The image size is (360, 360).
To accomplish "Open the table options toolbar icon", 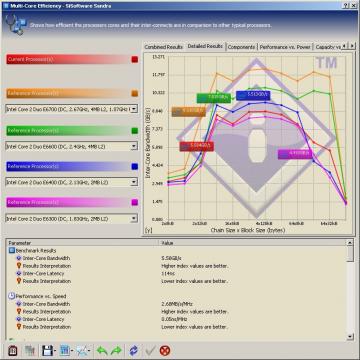I will [64, 351].
